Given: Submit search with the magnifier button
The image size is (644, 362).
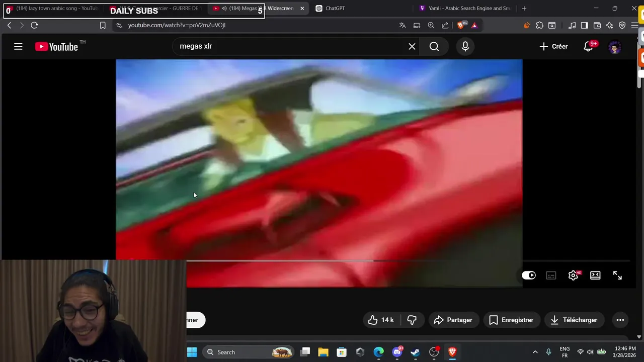Looking at the screenshot, I should point(434,46).
